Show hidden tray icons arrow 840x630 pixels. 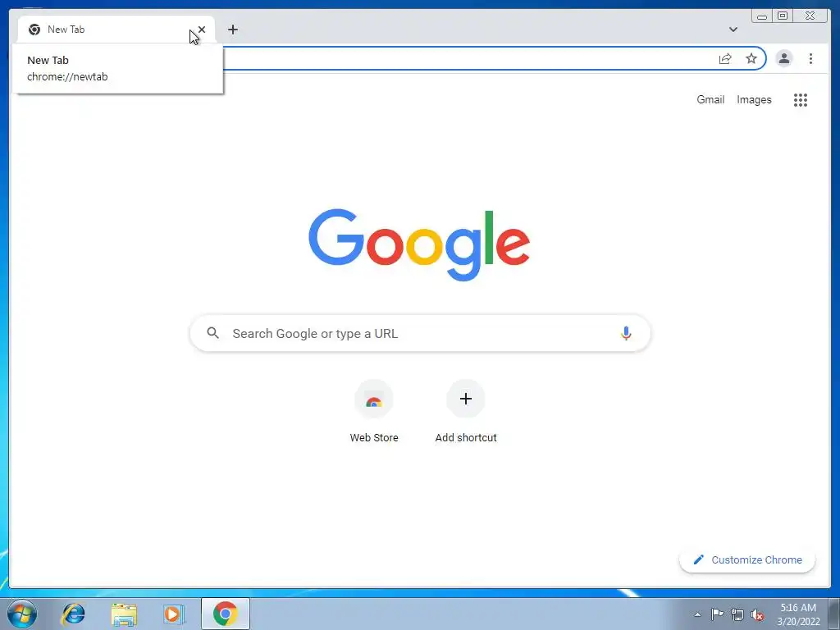coord(697,614)
